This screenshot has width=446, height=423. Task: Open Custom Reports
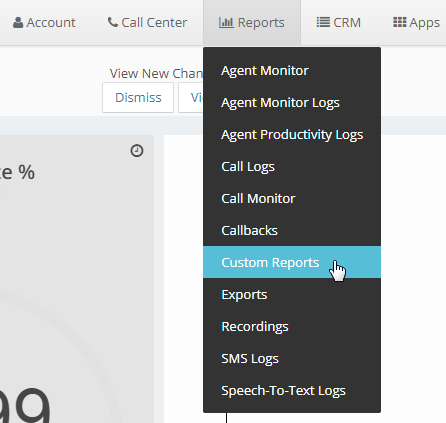click(292, 262)
